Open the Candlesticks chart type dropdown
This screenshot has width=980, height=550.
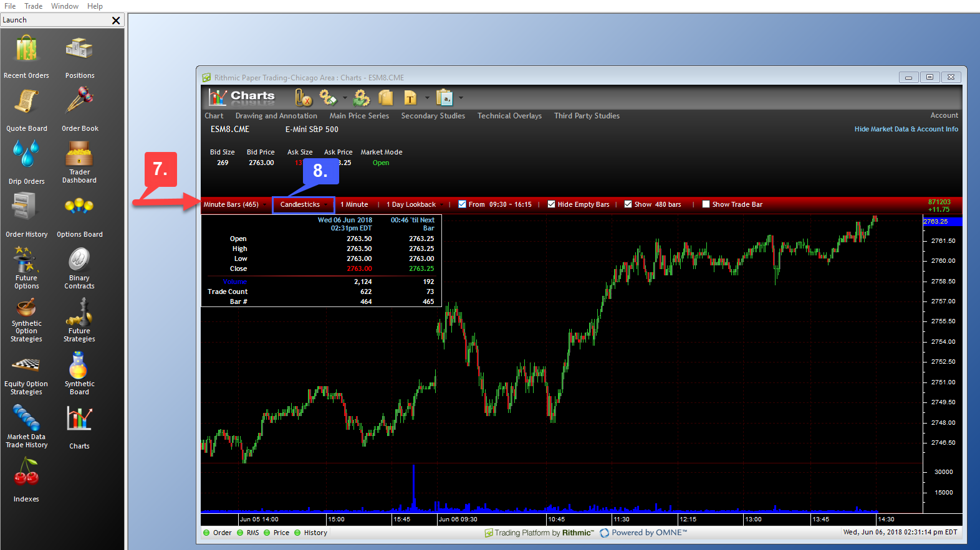click(x=304, y=204)
